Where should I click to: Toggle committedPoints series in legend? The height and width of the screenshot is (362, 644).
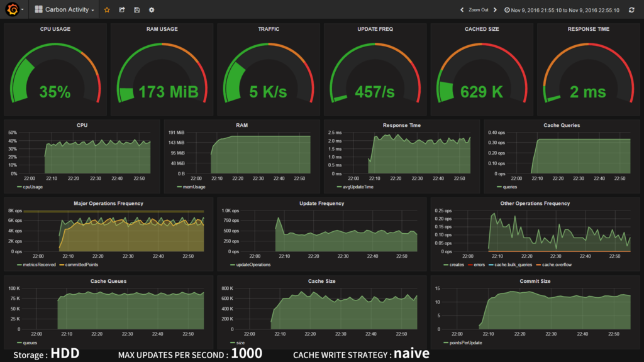point(79,265)
